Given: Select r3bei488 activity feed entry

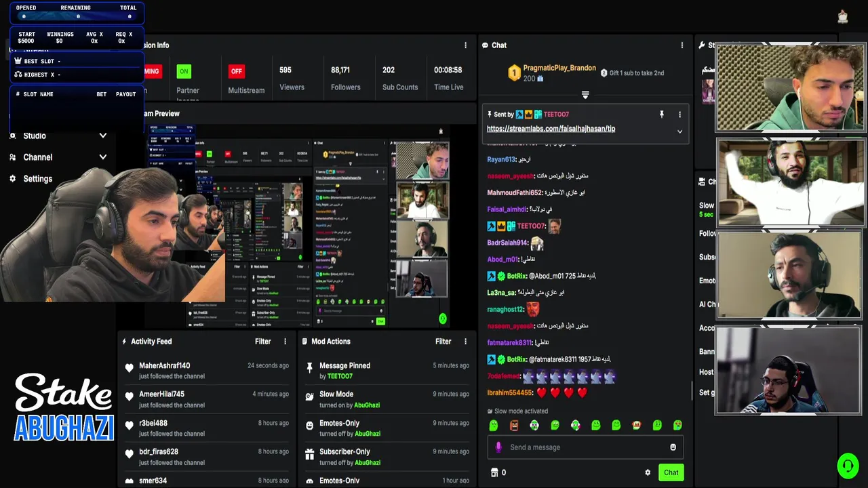Looking at the screenshot, I should pos(207,428).
